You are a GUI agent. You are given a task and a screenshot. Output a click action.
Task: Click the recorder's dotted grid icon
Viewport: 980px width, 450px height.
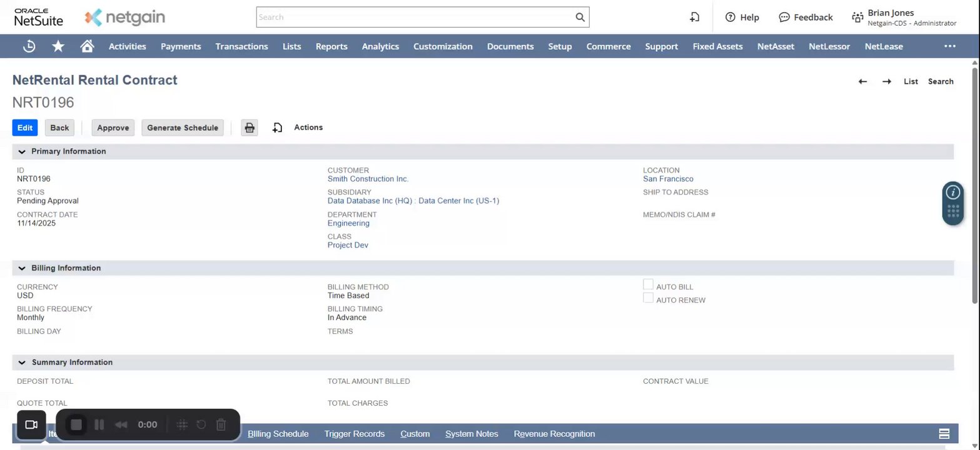pos(182,425)
